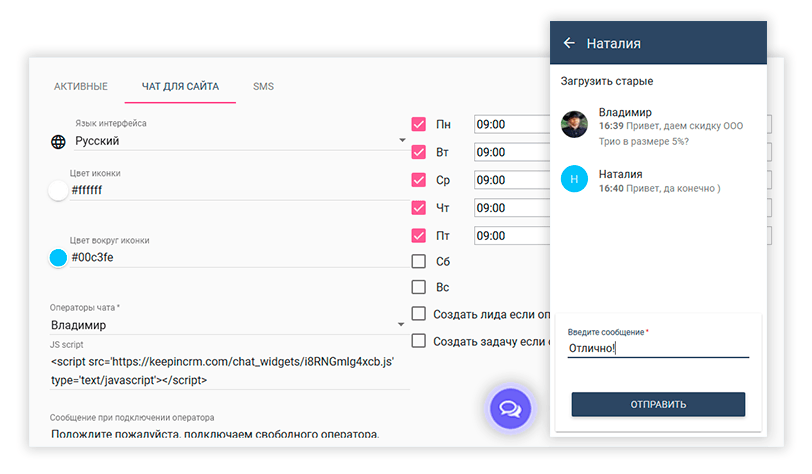Click the back arrow in Наталия chat header
The width and height of the screenshot is (812, 474).
click(x=569, y=43)
